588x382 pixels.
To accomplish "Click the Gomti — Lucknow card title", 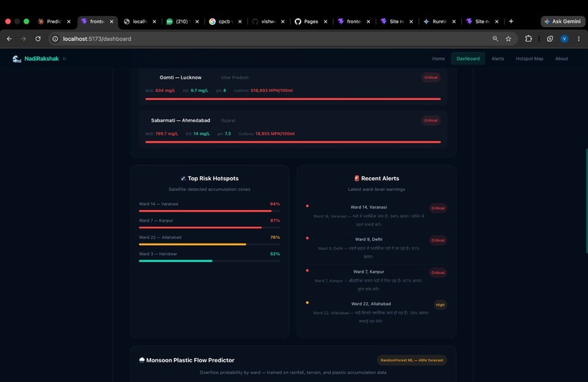I will [x=180, y=77].
